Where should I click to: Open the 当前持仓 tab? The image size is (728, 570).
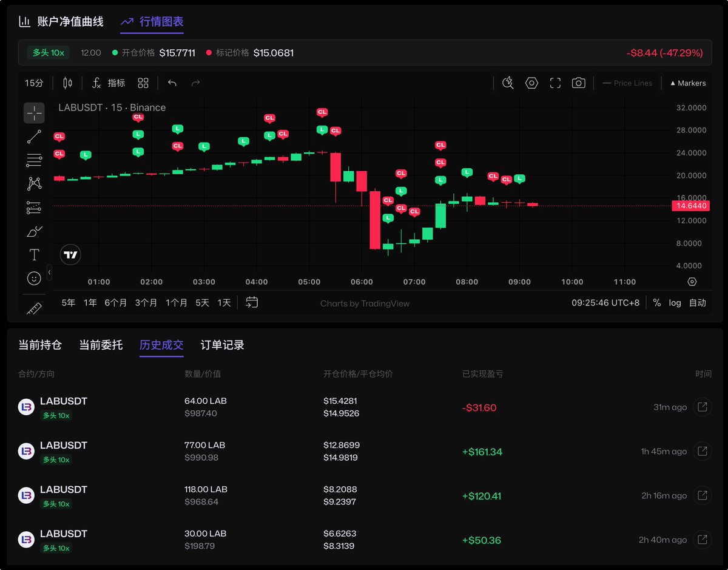click(x=40, y=345)
